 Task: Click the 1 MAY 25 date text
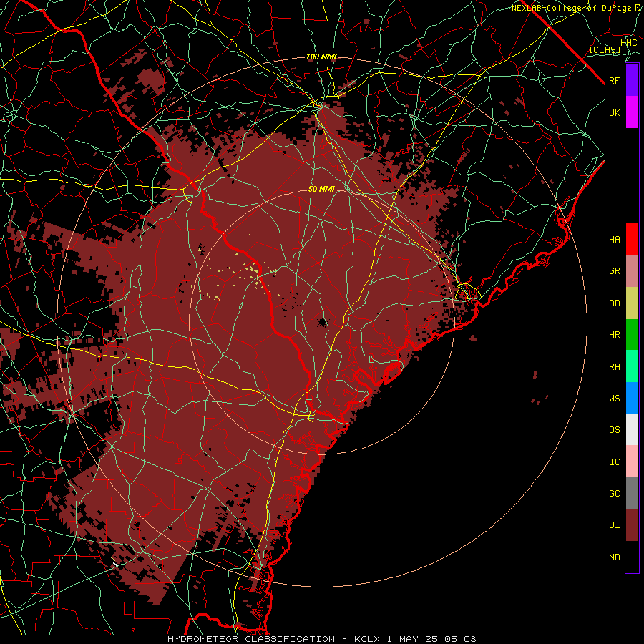(413, 639)
